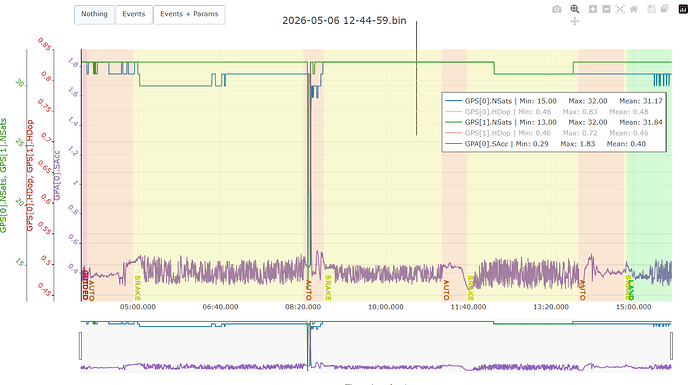Click the stacked-pages icon in the modebar

coord(664,9)
